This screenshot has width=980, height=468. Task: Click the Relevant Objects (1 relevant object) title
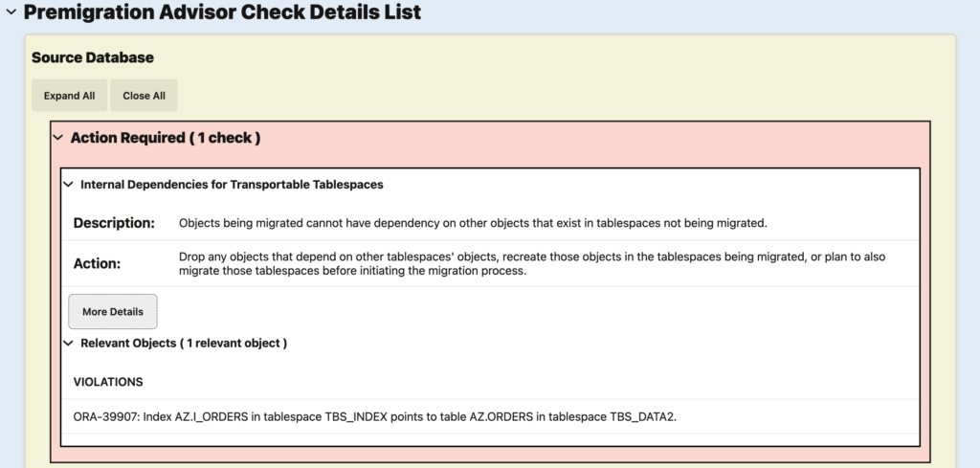(184, 343)
